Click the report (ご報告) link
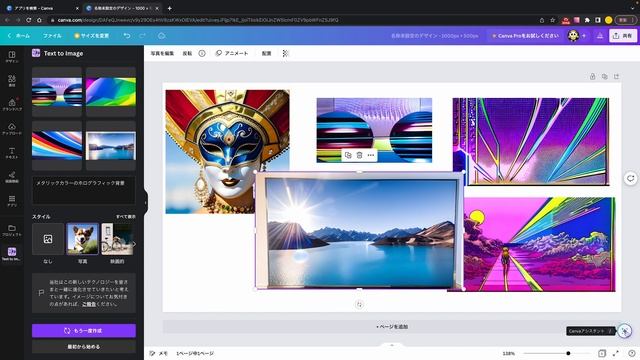The image size is (640, 360). click(x=89, y=304)
